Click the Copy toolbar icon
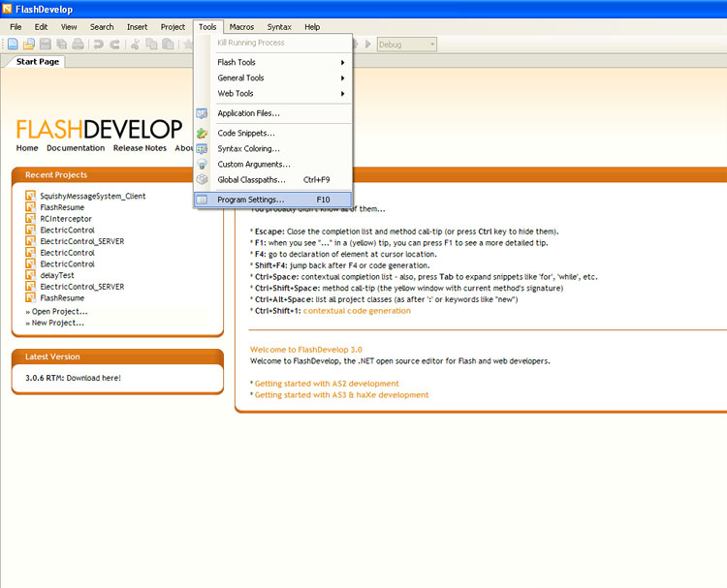The width and height of the screenshot is (727, 588). (x=151, y=45)
